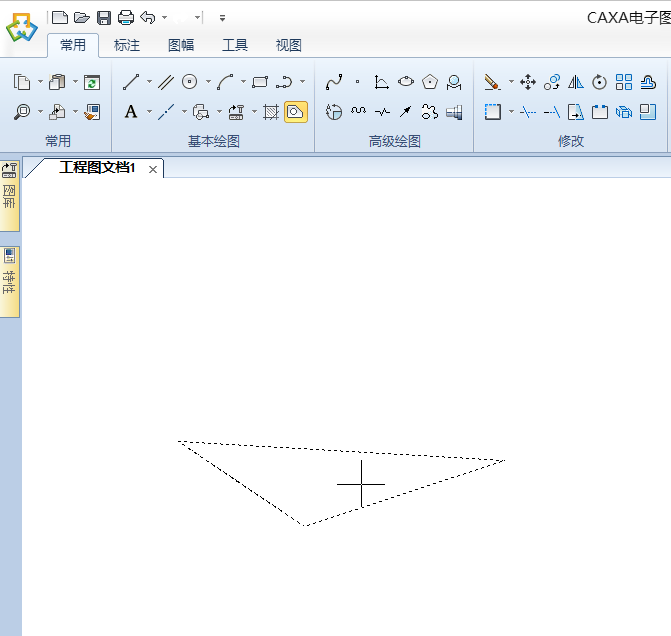This screenshot has width=671, height=636.
Task: Select the Arc drawing tool
Action: click(225, 82)
